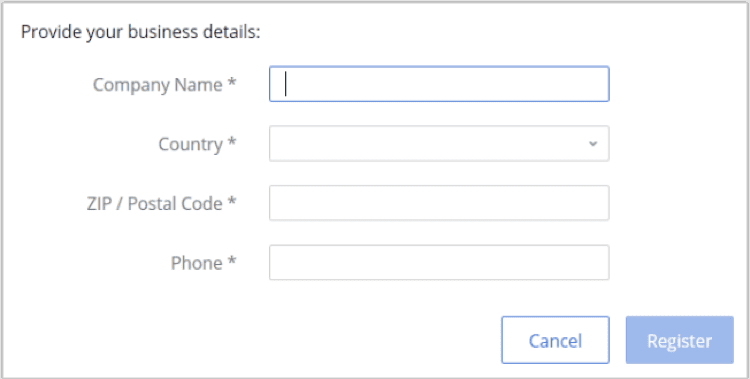Click the Register button
Screen dimensions: 750x379
680,340
